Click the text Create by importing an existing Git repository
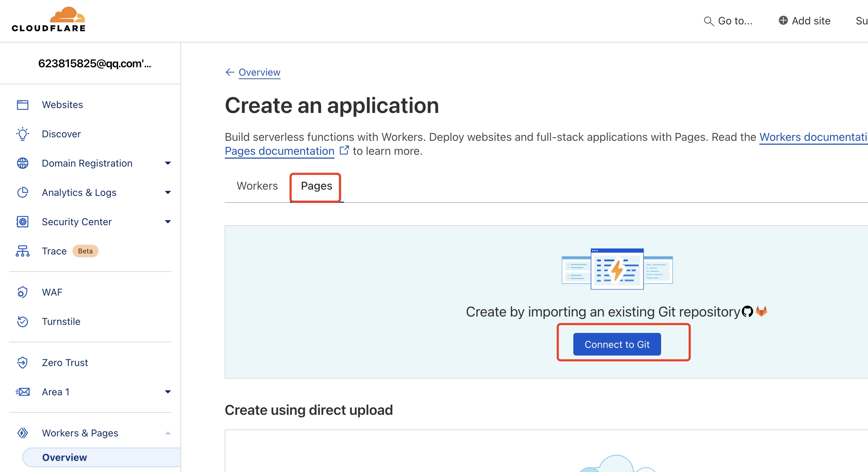 click(x=603, y=312)
